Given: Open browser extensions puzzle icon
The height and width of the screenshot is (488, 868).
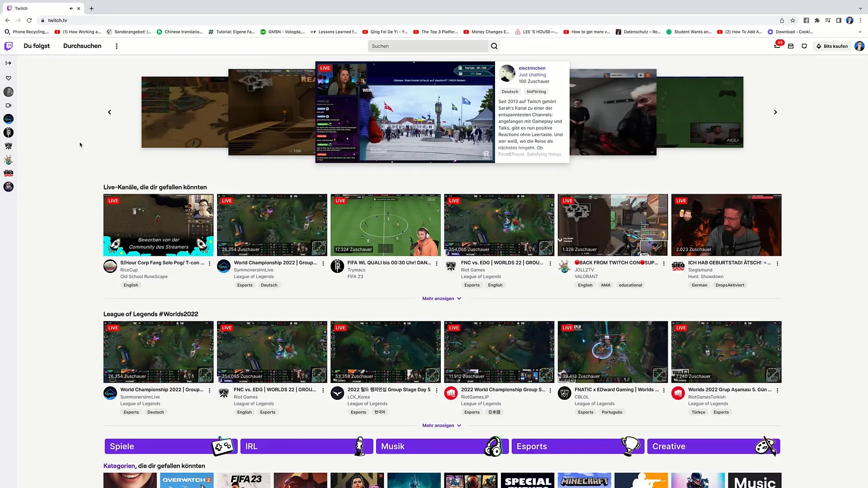Looking at the screenshot, I should click(x=817, y=20).
